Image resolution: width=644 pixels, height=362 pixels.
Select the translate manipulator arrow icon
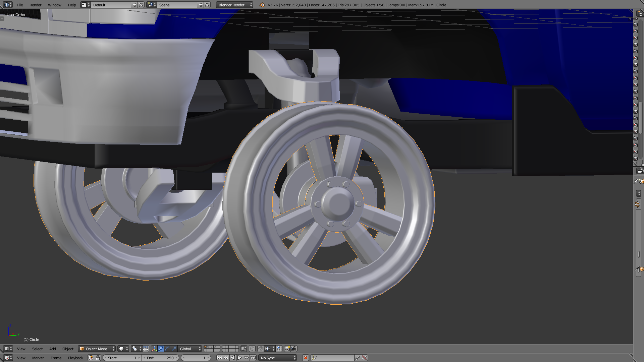pyautogui.click(x=161, y=349)
